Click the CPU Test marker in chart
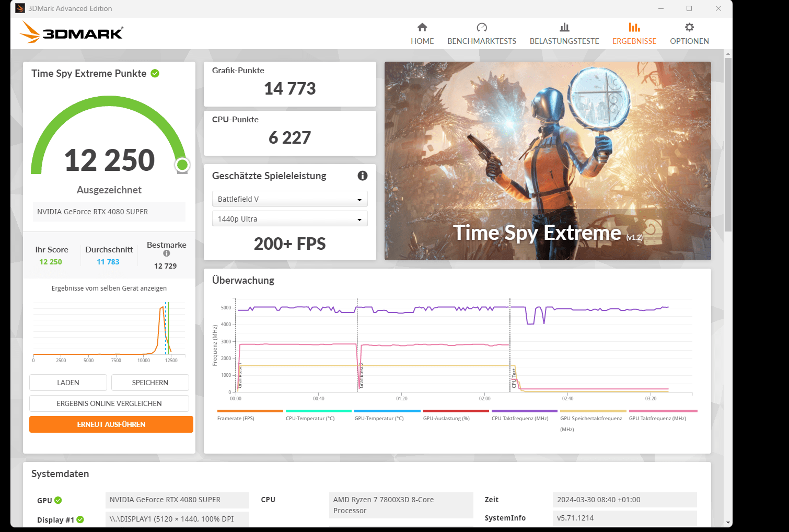 coord(514,378)
